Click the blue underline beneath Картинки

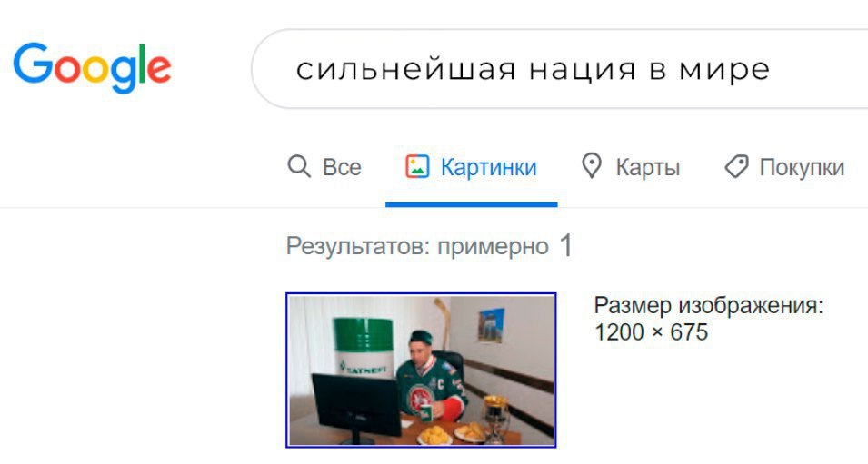point(472,204)
